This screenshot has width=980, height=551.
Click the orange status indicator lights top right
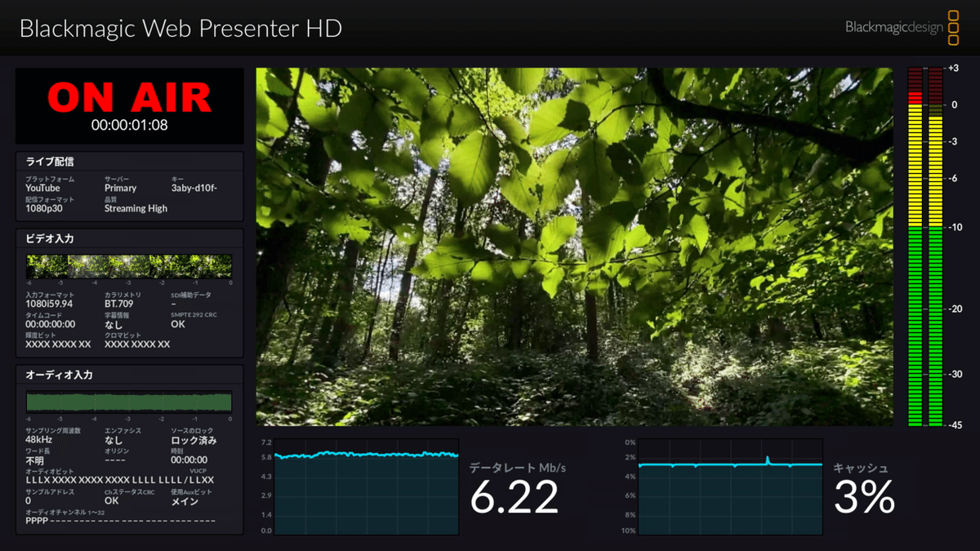tap(954, 26)
